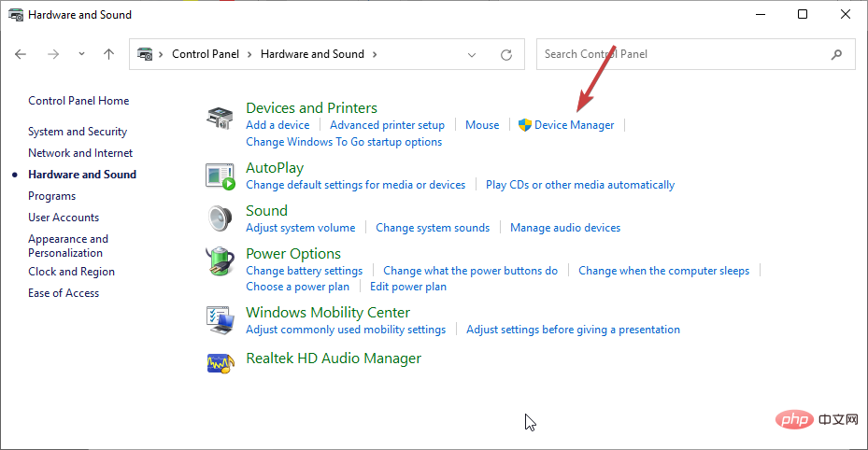Open Appearance and Personalization

(68, 246)
